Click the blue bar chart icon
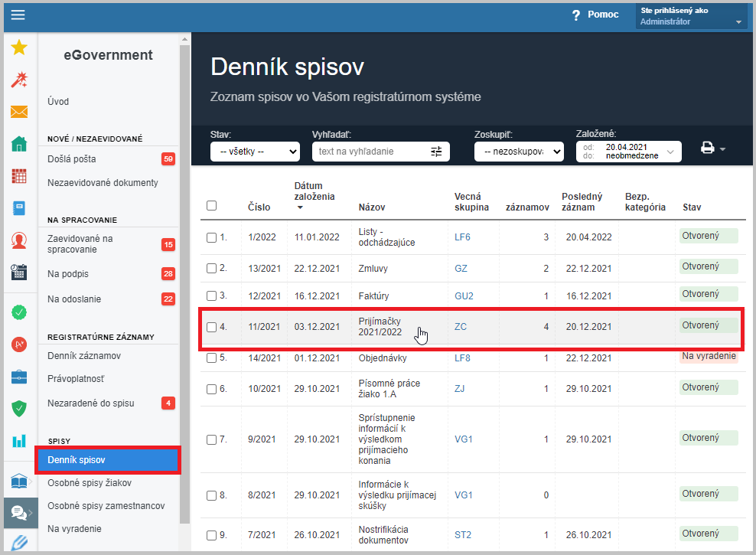This screenshot has width=756, height=555. 19,441
